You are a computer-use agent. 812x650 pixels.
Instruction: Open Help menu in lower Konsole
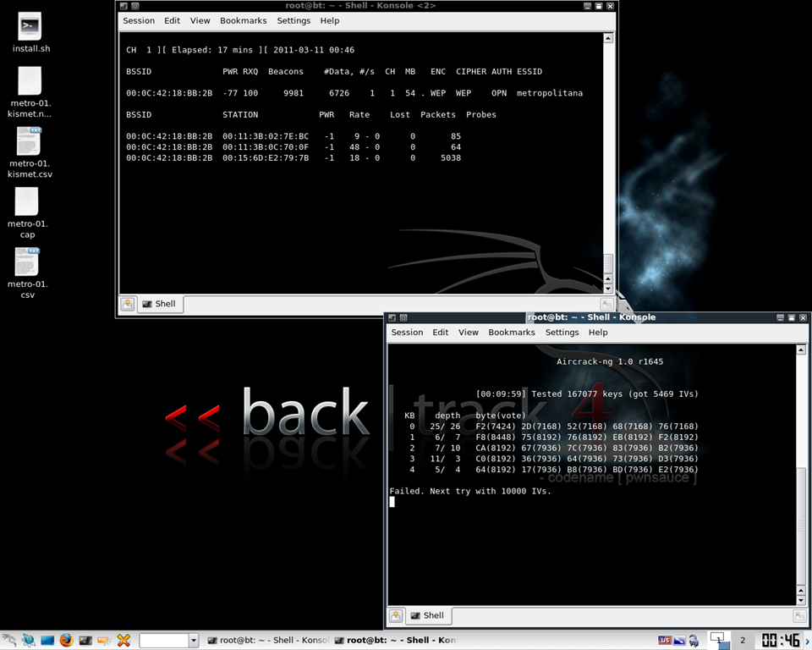598,333
